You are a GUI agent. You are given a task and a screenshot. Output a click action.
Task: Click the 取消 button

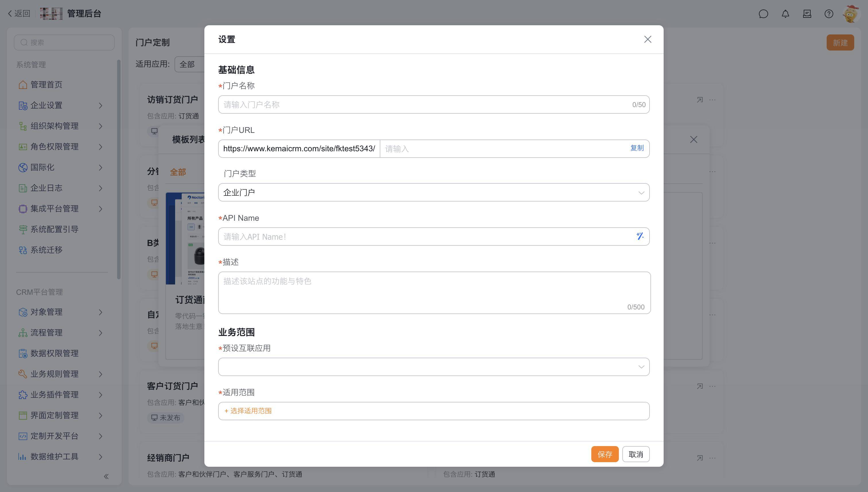635,454
